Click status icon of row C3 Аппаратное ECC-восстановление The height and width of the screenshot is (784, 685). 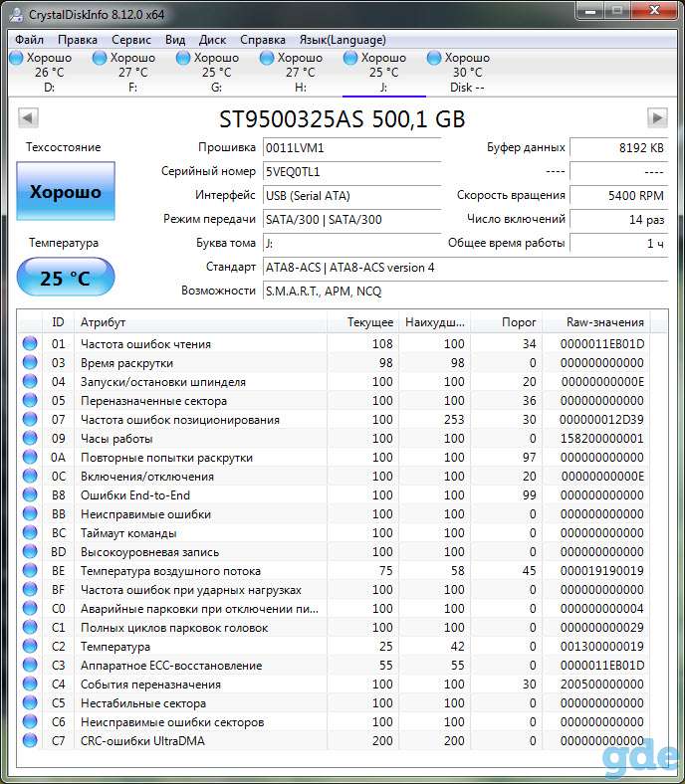[x=30, y=665]
